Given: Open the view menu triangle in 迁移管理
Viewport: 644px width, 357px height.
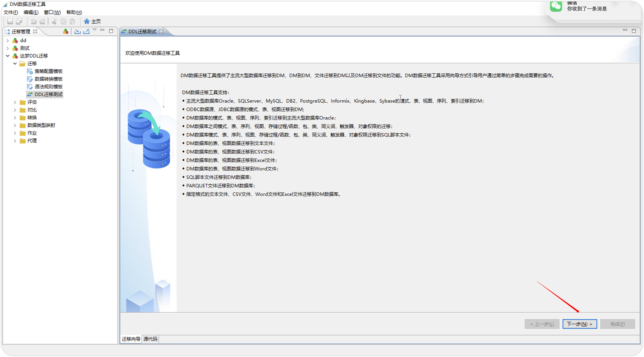Looking at the screenshot, I should (94, 30).
